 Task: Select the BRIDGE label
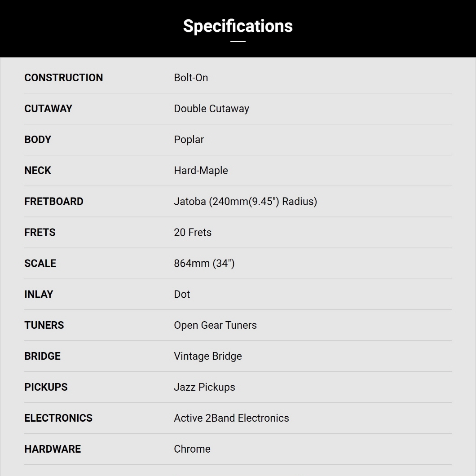[43, 357]
